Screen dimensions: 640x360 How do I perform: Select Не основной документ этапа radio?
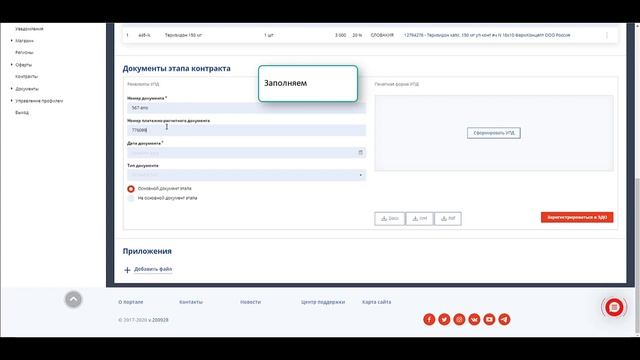coord(131,198)
